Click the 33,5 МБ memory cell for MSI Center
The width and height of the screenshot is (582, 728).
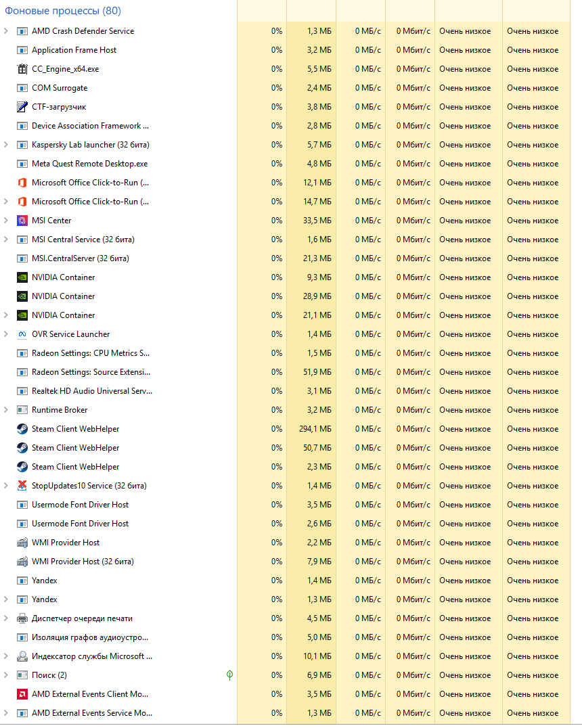tap(311, 221)
